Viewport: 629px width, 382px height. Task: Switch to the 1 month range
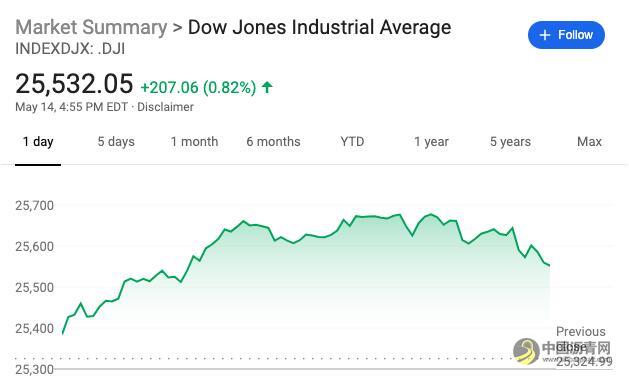pyautogui.click(x=195, y=142)
